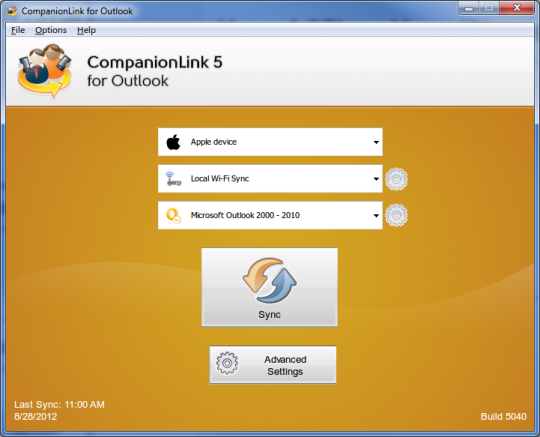
Task: Select 'Microsoft Outlook 2000 - 2010' label text
Action: click(245, 215)
